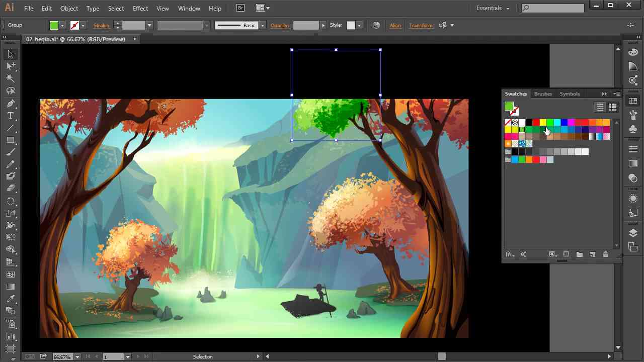644x362 pixels.
Task: Select the Lasso tool
Action: (x=11, y=91)
